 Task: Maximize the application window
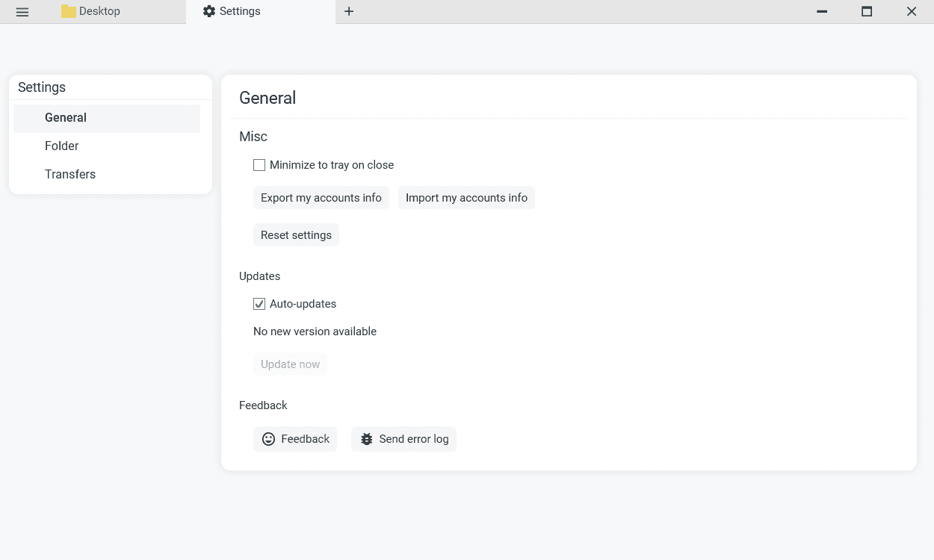867,11
